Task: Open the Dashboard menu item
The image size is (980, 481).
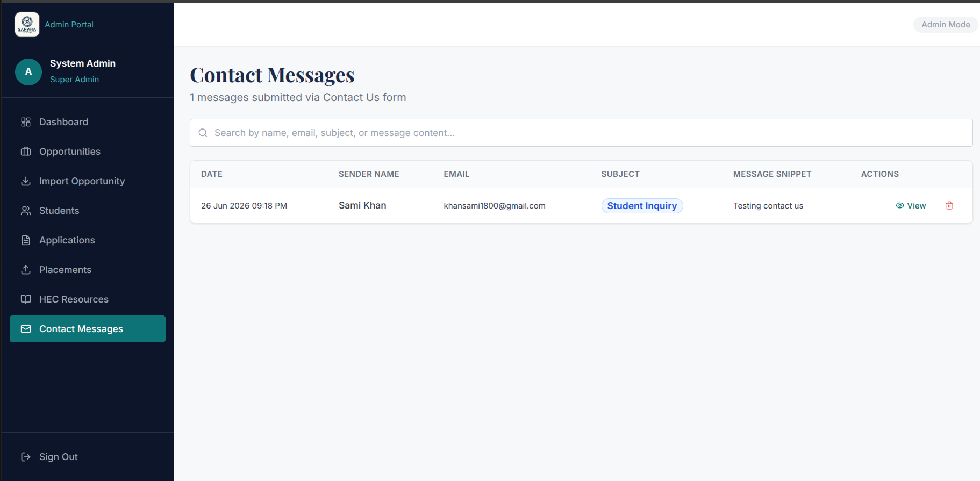Action: click(88, 122)
